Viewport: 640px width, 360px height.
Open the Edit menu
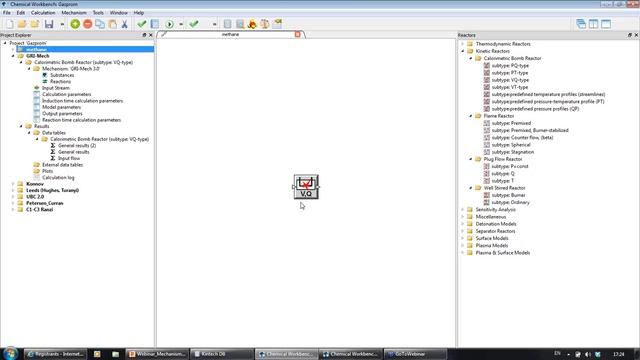click(x=21, y=13)
